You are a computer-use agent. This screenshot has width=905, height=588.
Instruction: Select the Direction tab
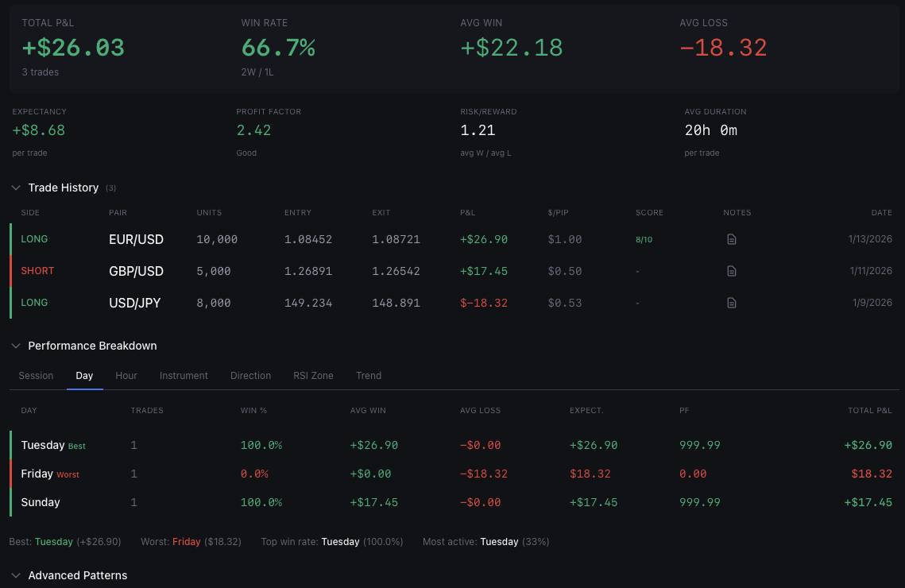pyautogui.click(x=250, y=375)
